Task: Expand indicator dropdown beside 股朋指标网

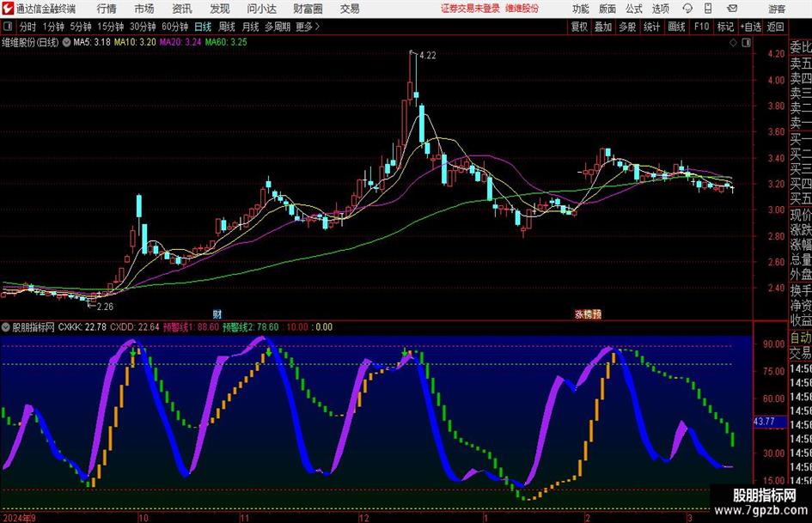Action: (6, 327)
